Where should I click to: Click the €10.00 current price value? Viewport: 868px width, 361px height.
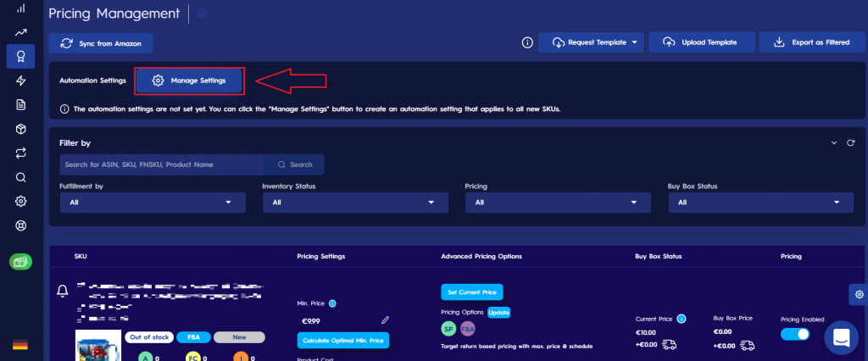click(648, 332)
